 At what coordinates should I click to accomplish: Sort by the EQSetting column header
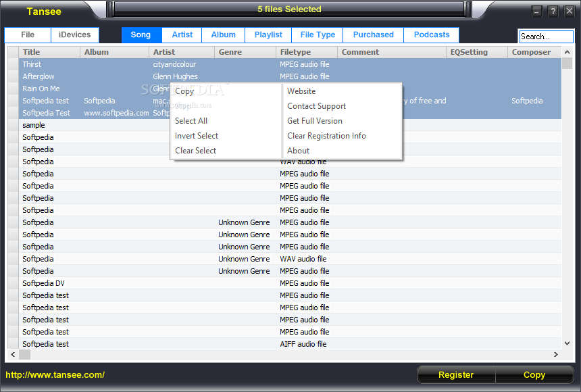tap(477, 52)
